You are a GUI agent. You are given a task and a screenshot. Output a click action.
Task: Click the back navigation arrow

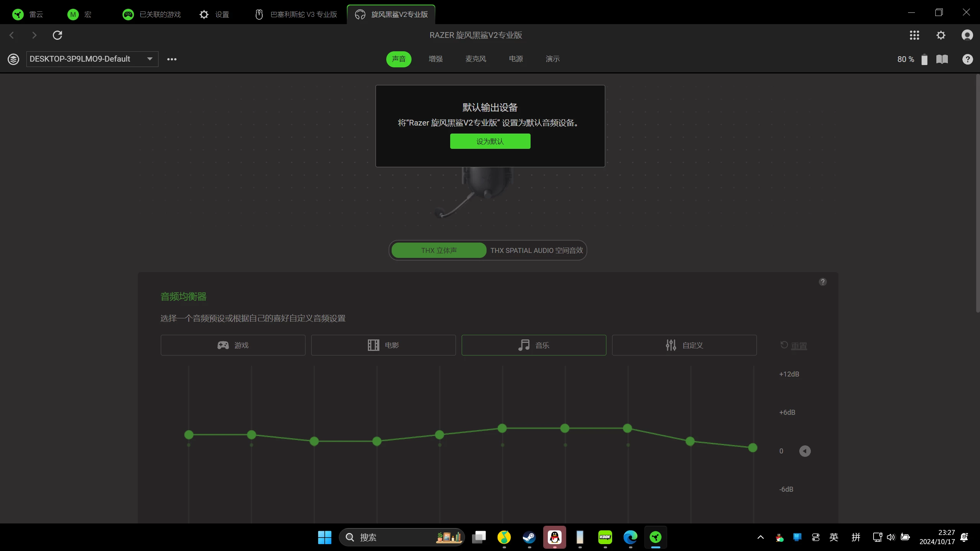pyautogui.click(x=12, y=35)
